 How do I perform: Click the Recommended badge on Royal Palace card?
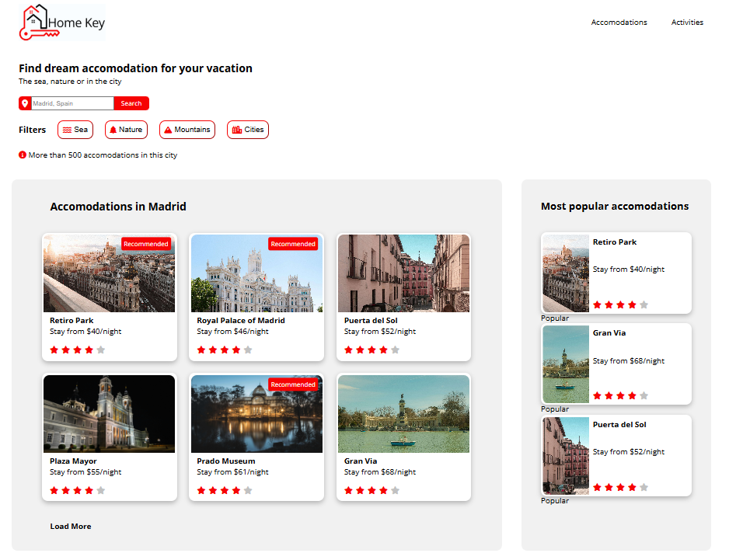[x=293, y=243]
